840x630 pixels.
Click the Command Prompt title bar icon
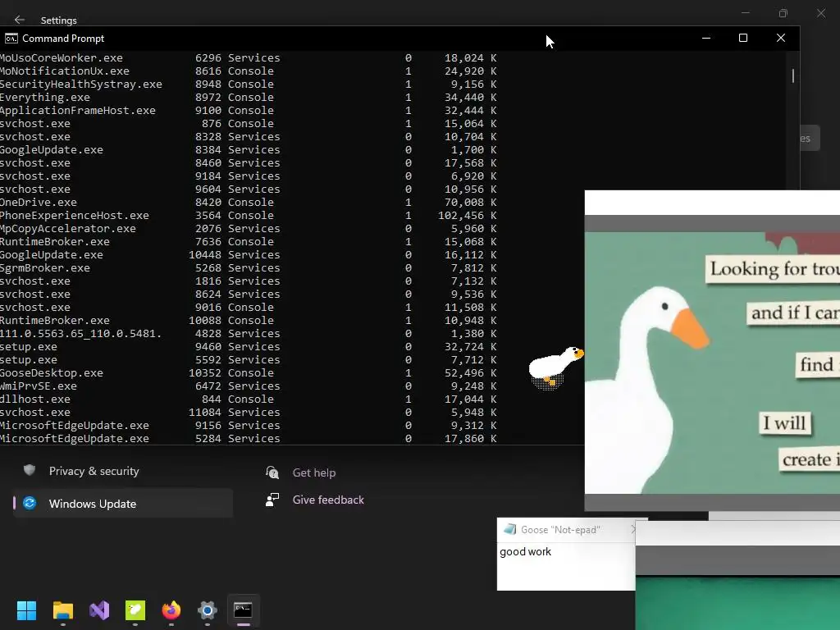[x=11, y=38]
